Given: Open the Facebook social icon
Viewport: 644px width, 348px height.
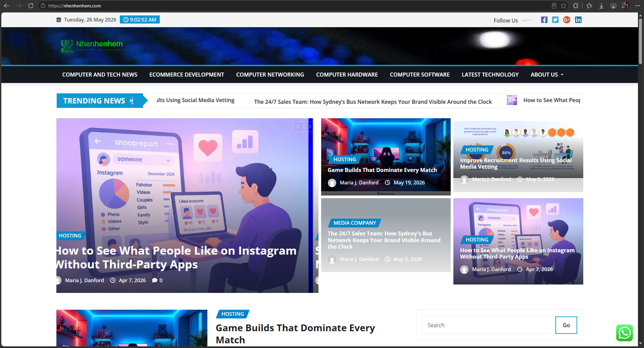Looking at the screenshot, I should coord(544,20).
